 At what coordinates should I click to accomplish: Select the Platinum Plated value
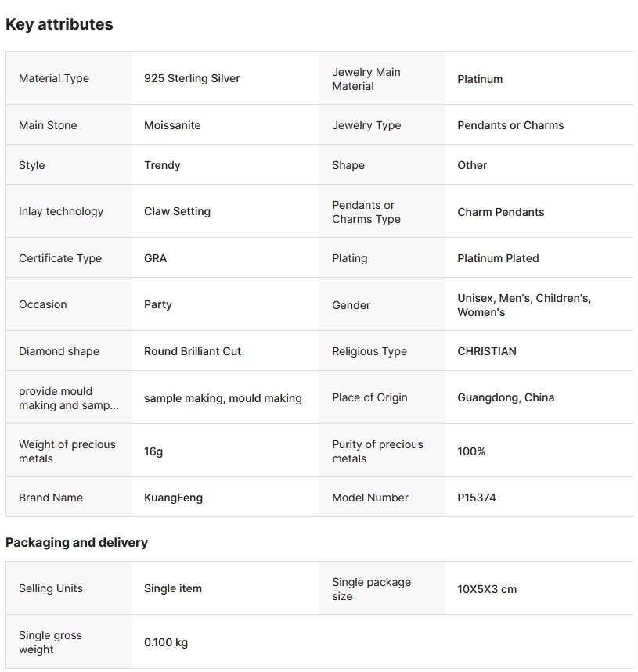[x=498, y=258]
